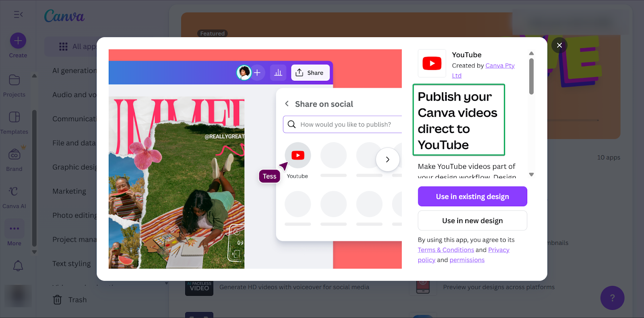Click the dialog description scrollbar thumb
Screen dimensions: 644x318
tap(531, 76)
